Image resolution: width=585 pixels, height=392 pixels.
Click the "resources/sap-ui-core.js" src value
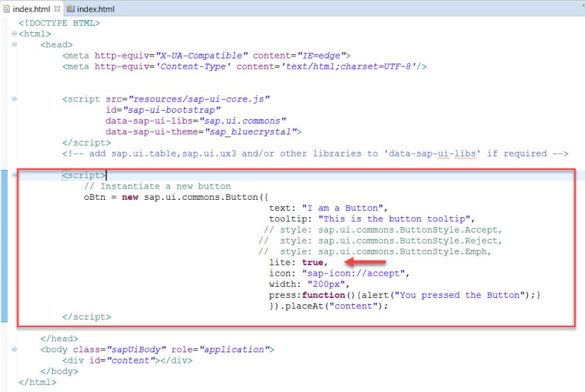(x=199, y=99)
